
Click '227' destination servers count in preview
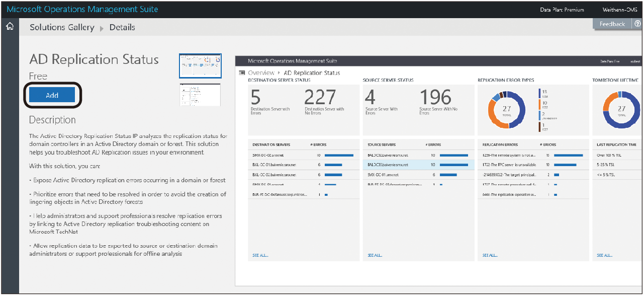tap(321, 97)
